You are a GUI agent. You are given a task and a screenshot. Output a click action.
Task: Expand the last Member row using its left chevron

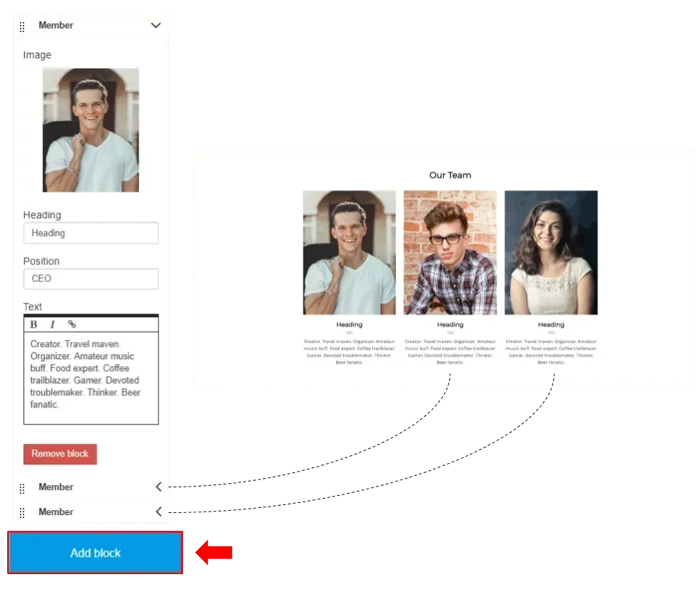158,512
